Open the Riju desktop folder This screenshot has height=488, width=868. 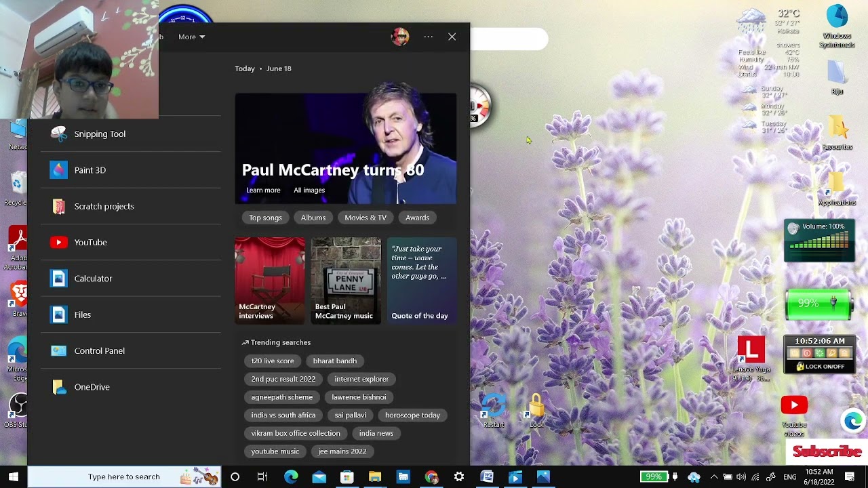click(837, 78)
